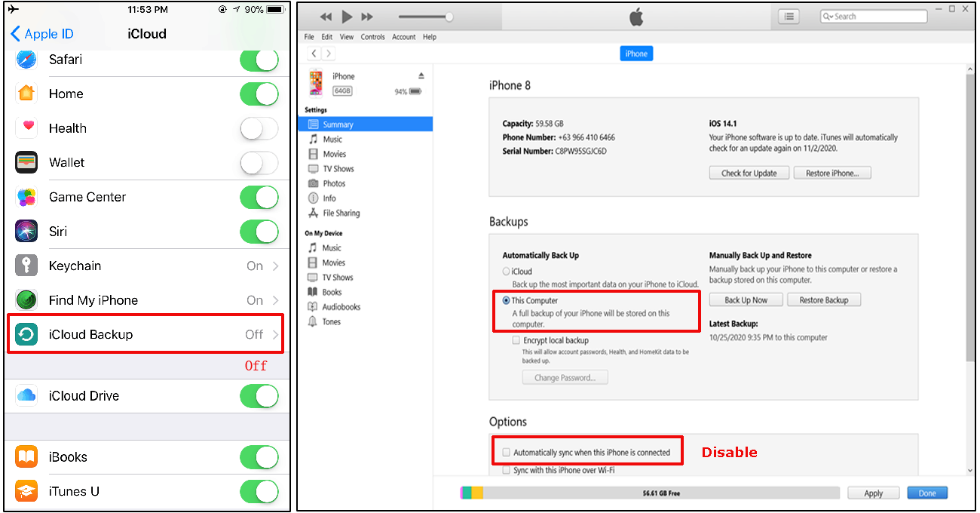Click the iPhone device thumbnail in sidebar
This screenshot has height=513, width=980.
click(x=317, y=82)
